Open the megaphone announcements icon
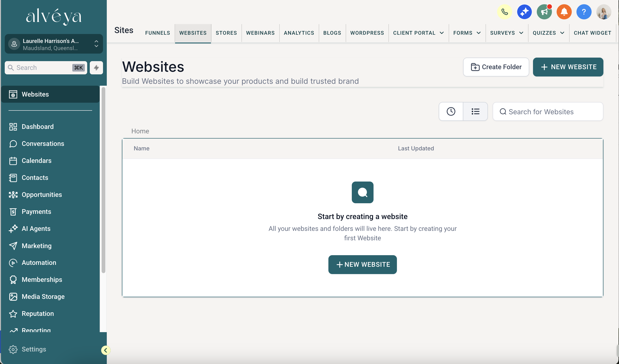This screenshot has height=364, width=619. [x=544, y=12]
